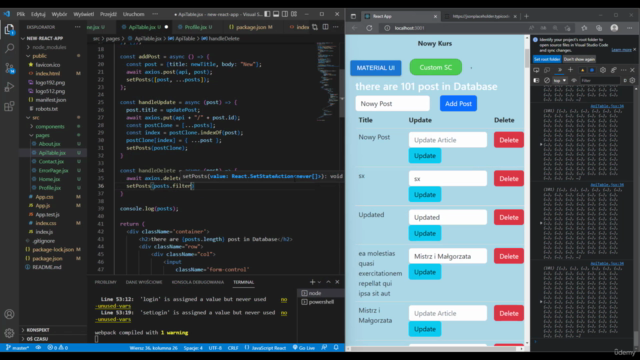Collapse the NEW-REACT-APP root section
The image size is (640, 360).
pos(44,38)
